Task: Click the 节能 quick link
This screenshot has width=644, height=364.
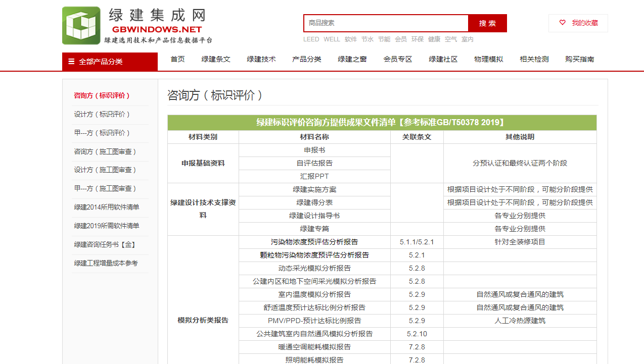Action: click(384, 39)
